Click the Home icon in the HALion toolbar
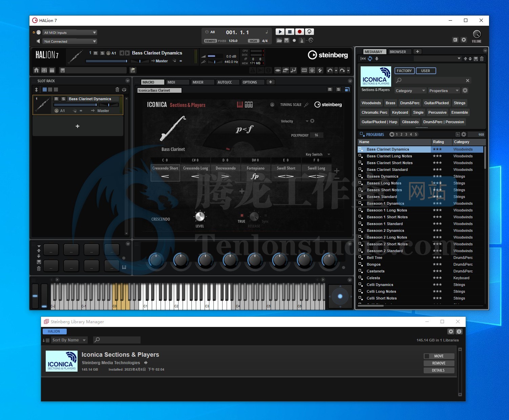509x420 pixels. (37, 70)
